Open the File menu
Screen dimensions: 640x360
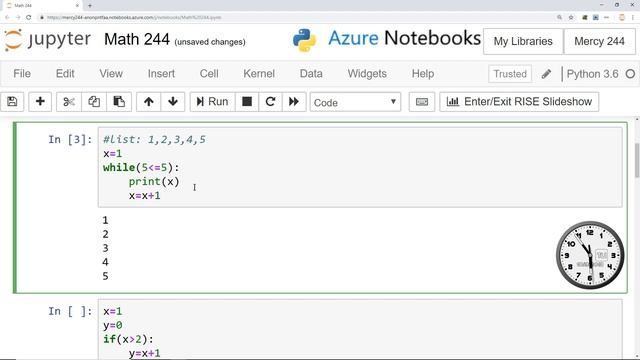tap(22, 74)
